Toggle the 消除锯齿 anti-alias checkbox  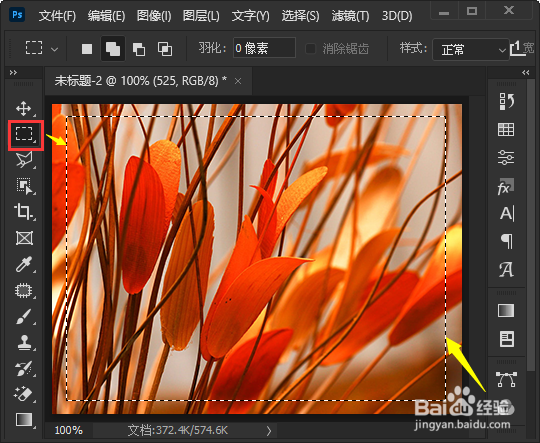pos(310,49)
